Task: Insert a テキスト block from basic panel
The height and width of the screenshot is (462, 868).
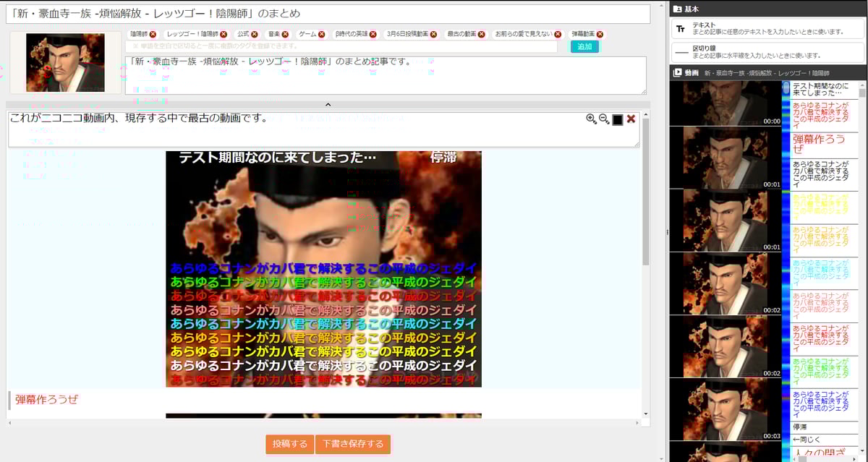Action: coord(767,29)
